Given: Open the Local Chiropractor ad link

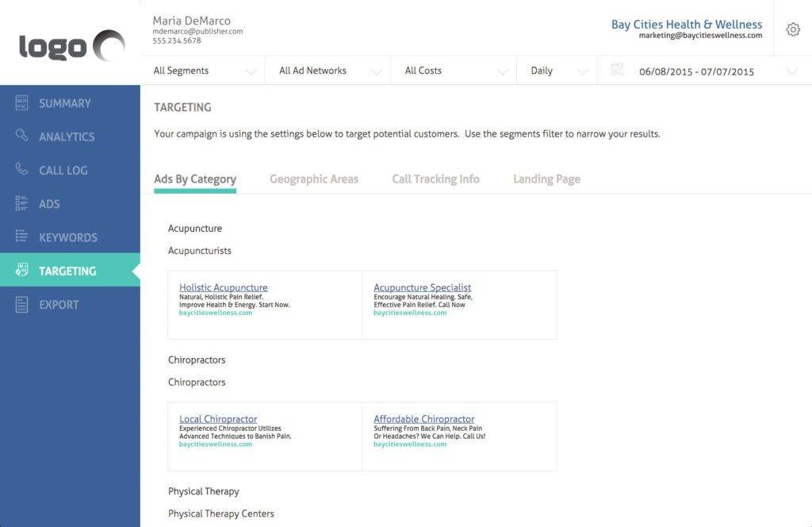Looking at the screenshot, I should (218, 419).
